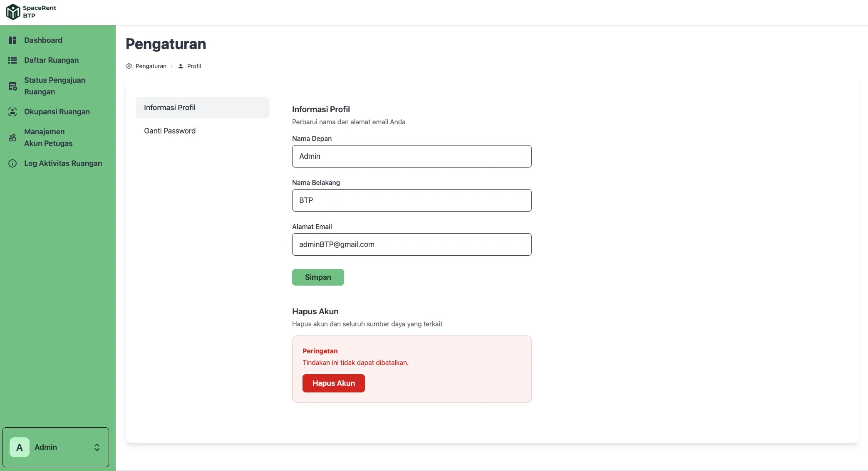Screen dimensions: 868x471
Task: Click the gear icon in breadcrumb
Action: click(x=129, y=66)
